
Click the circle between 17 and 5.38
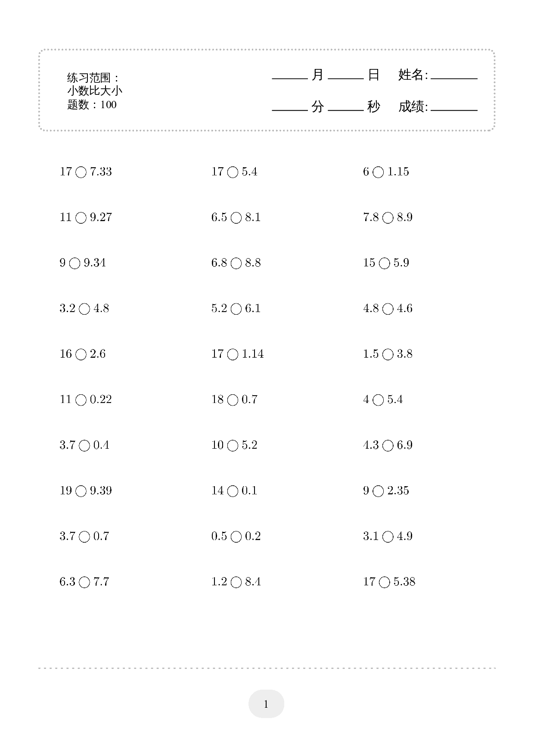click(385, 583)
